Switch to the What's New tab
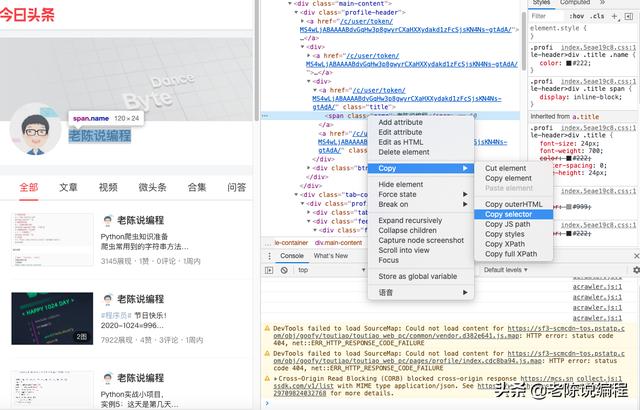640x410 pixels. 331,256
